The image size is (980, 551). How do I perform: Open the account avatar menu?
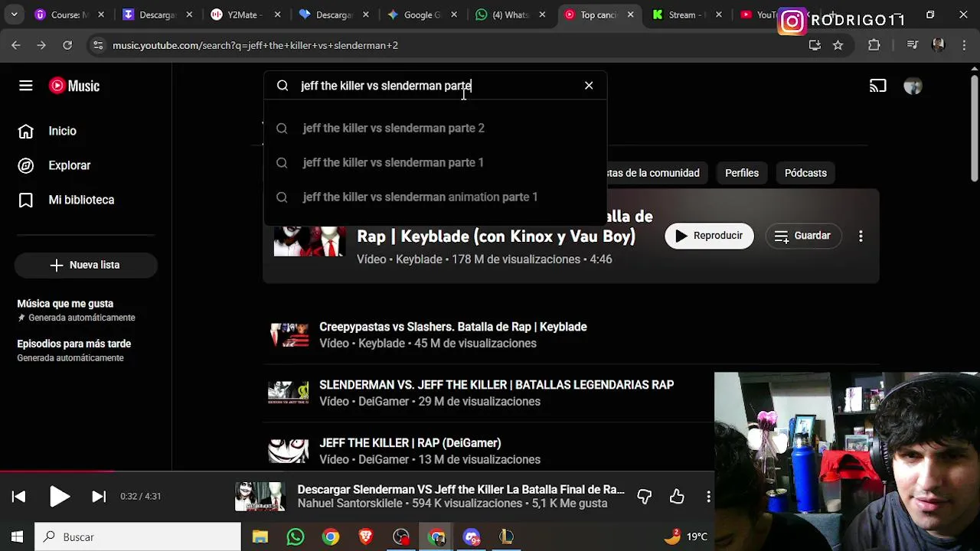pos(913,86)
